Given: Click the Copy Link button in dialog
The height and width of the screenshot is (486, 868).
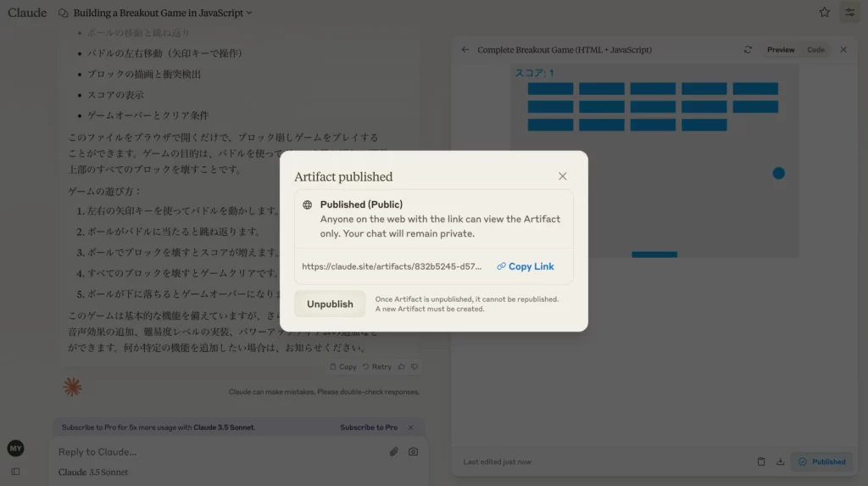Looking at the screenshot, I should (x=526, y=266).
